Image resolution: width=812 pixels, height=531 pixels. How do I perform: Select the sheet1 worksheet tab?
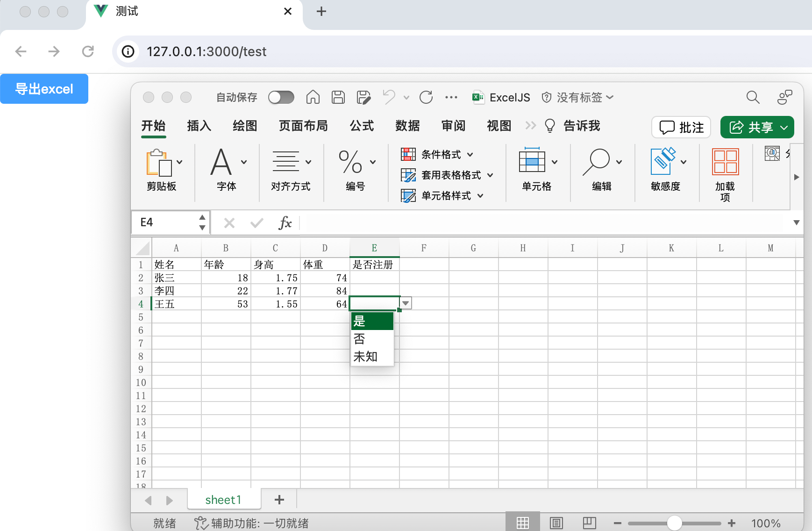click(223, 500)
